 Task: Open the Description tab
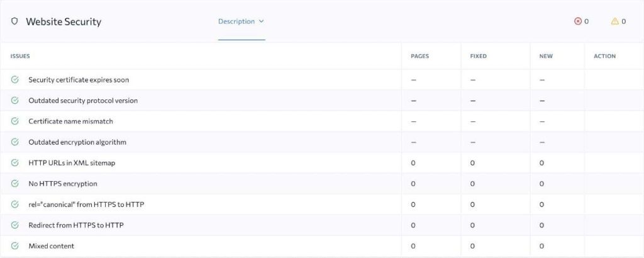point(236,21)
